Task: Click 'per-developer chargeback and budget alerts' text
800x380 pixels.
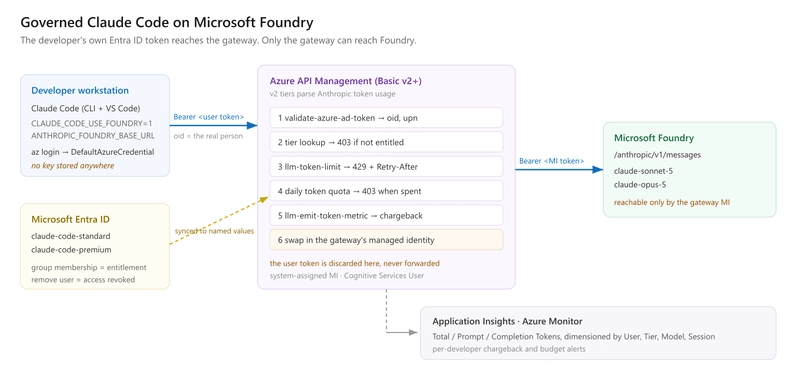Action: (509, 349)
